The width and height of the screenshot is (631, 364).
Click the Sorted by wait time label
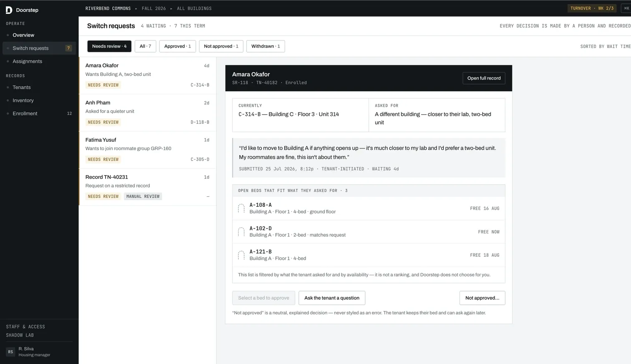click(606, 46)
